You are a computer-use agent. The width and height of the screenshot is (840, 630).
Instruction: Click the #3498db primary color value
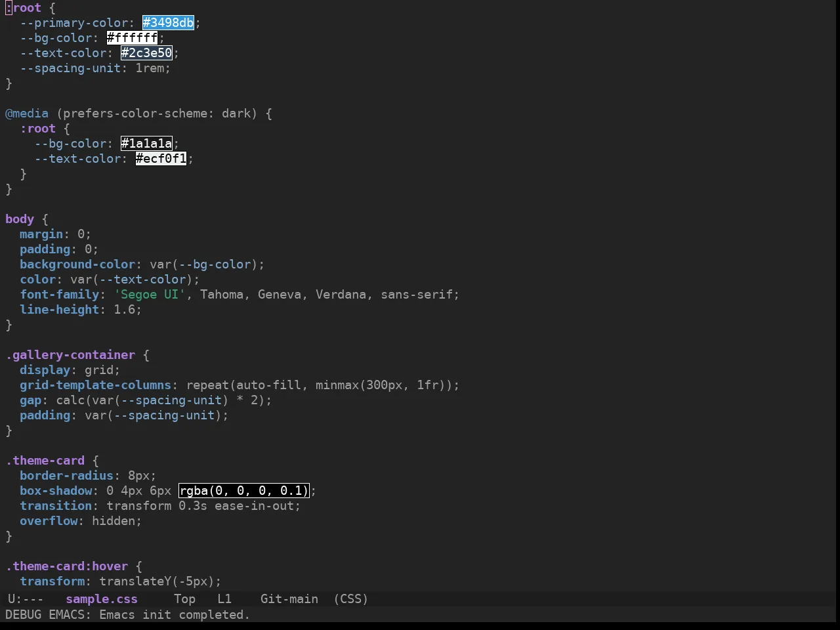pos(169,23)
